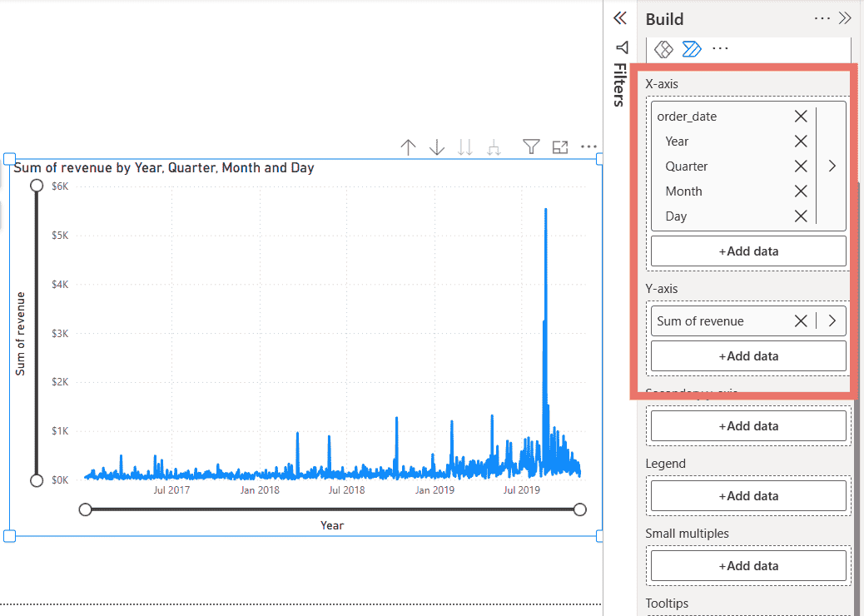Viewport: 864px width, 616px height.
Task: Remove Day from date hierarchy
Action: 801,216
